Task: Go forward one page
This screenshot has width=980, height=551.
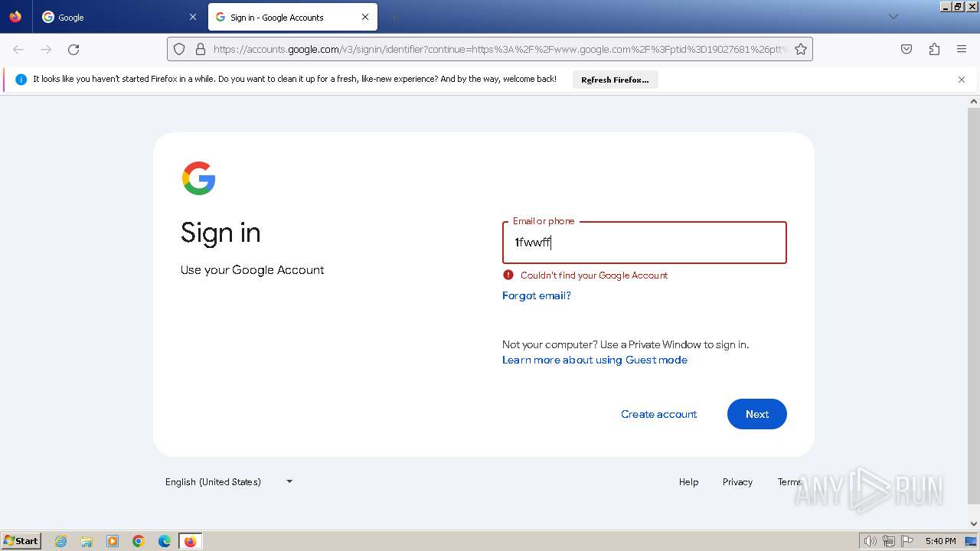Action: coord(46,49)
